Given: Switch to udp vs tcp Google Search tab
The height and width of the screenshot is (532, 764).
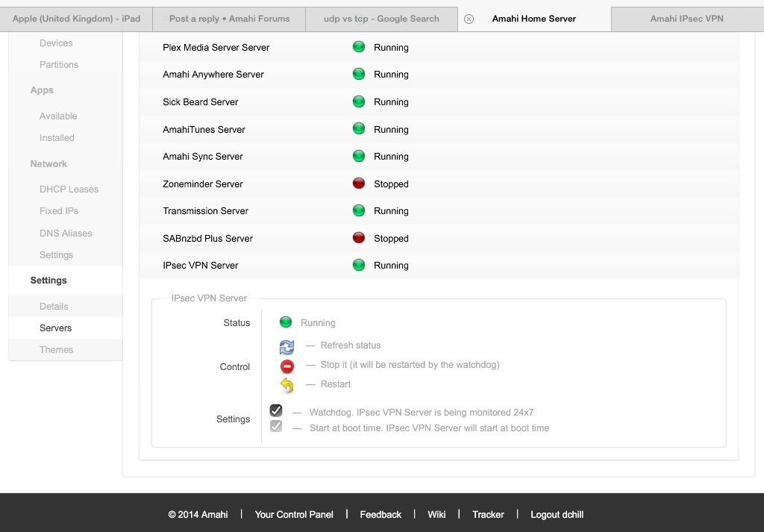Looking at the screenshot, I should 381,19.
